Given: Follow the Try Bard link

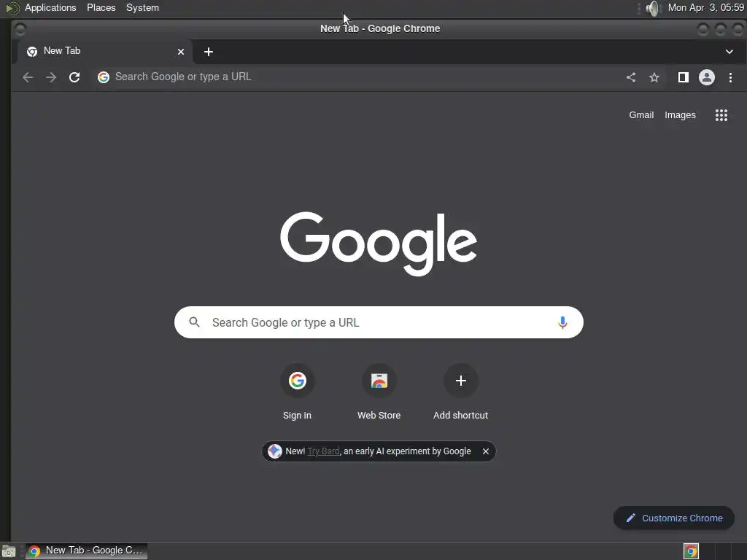Looking at the screenshot, I should pyautogui.click(x=323, y=451).
